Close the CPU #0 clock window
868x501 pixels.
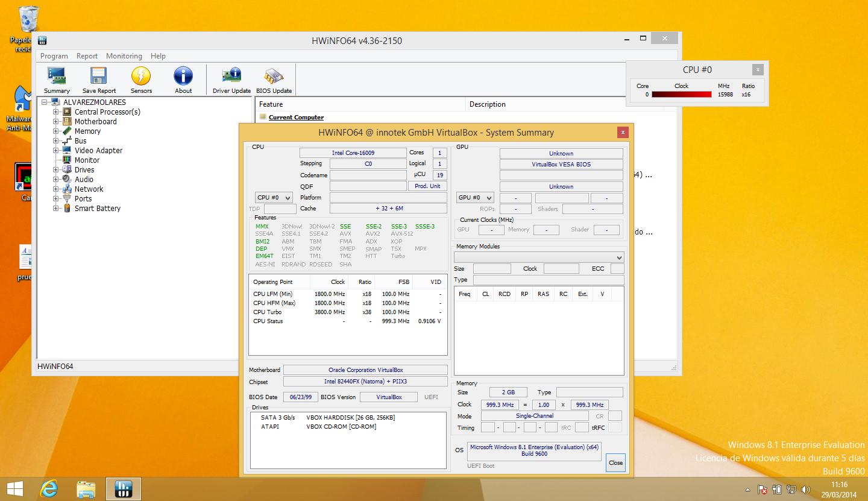[x=758, y=69]
